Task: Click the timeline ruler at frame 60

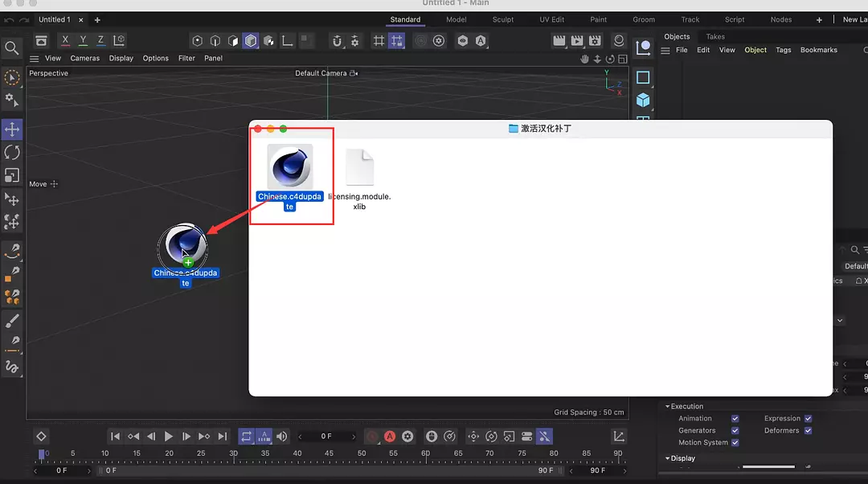Action: (x=425, y=453)
